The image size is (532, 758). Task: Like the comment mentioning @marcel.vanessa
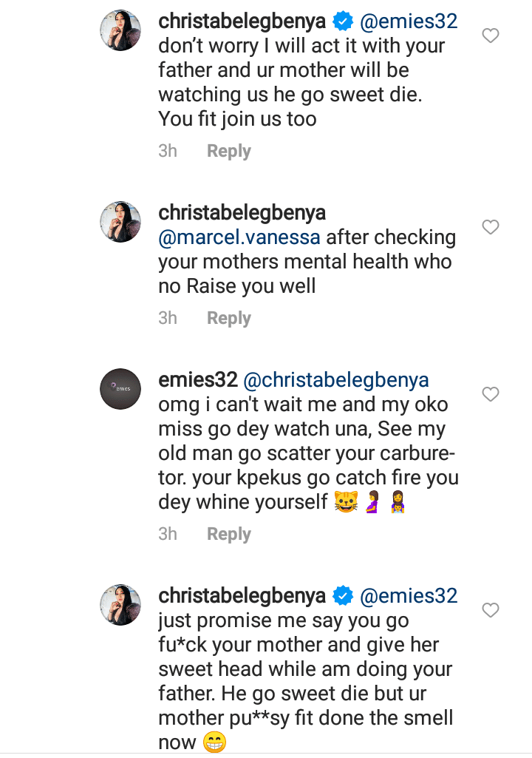click(490, 227)
